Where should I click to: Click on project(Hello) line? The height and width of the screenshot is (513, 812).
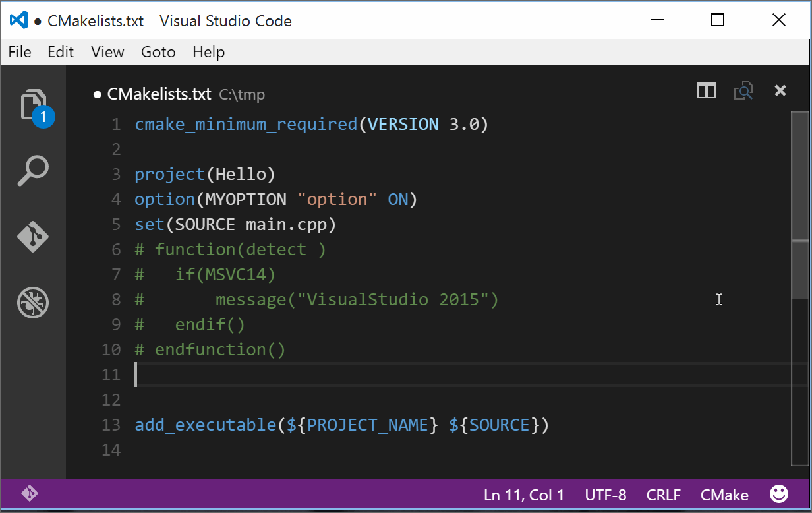tap(205, 174)
